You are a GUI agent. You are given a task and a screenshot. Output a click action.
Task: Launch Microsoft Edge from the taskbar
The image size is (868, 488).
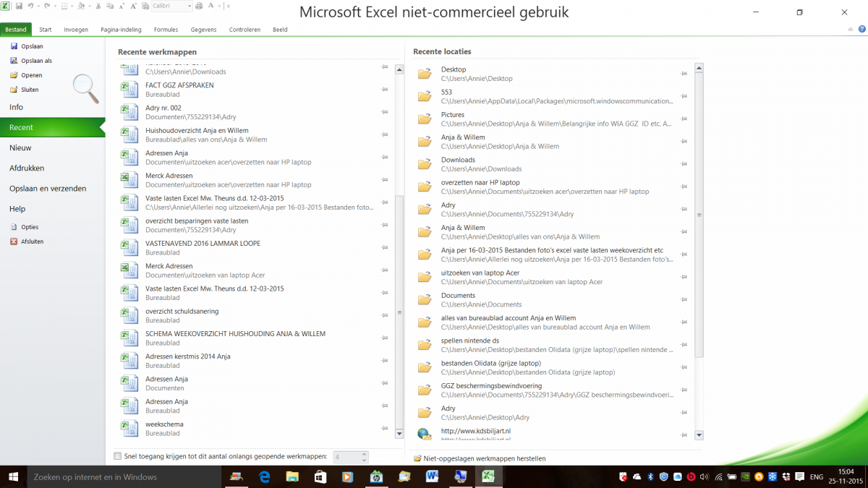tap(264, 477)
